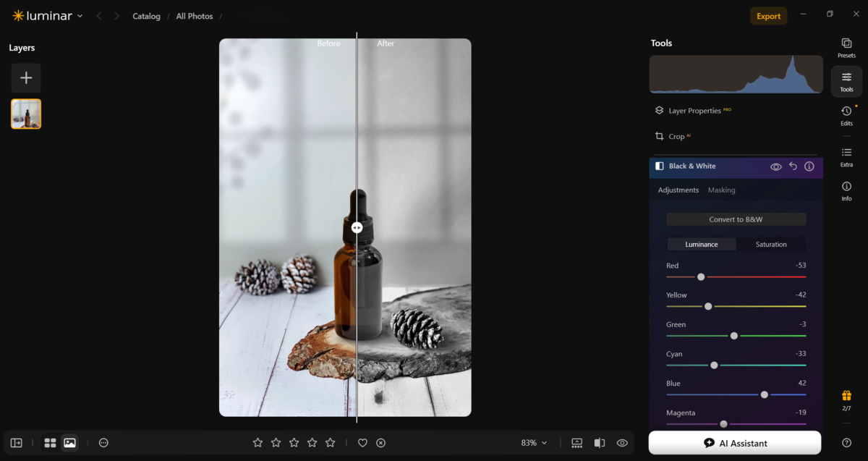Collapse the Black & White tool header
The width and height of the screenshot is (868, 461).
click(692, 166)
